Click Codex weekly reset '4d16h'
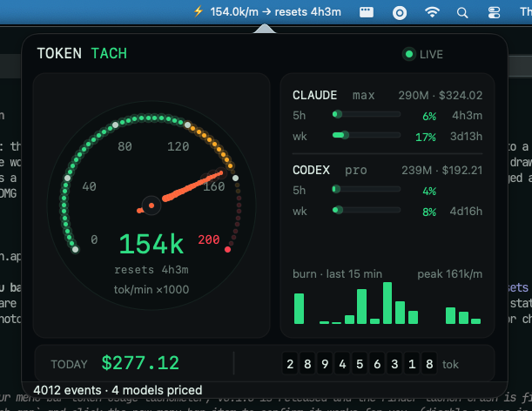 pyautogui.click(x=466, y=211)
